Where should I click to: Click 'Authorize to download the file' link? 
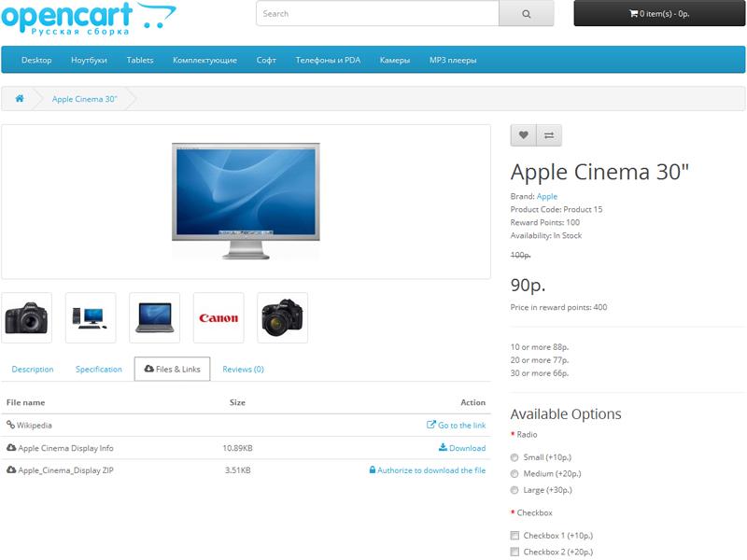pyautogui.click(x=428, y=470)
